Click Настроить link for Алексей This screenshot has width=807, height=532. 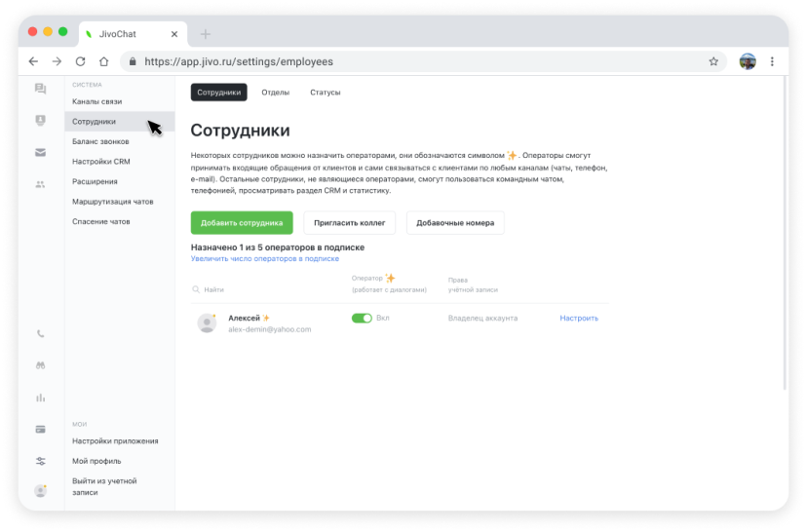579,318
